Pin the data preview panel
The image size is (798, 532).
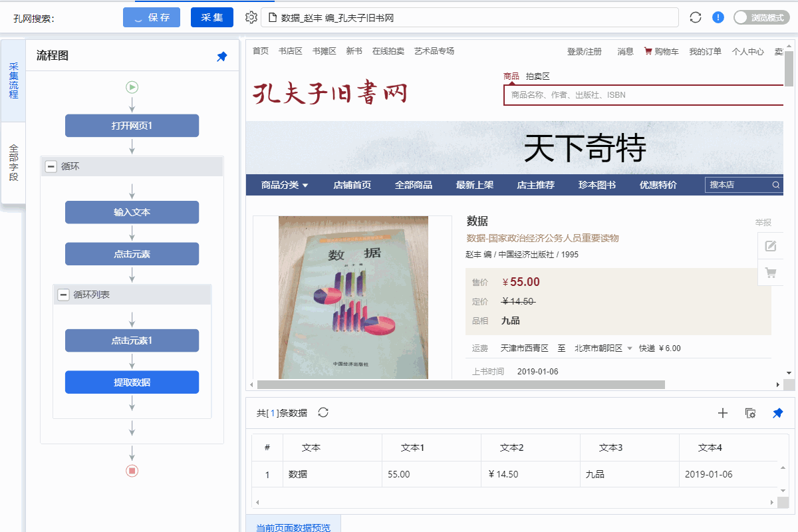click(x=777, y=413)
